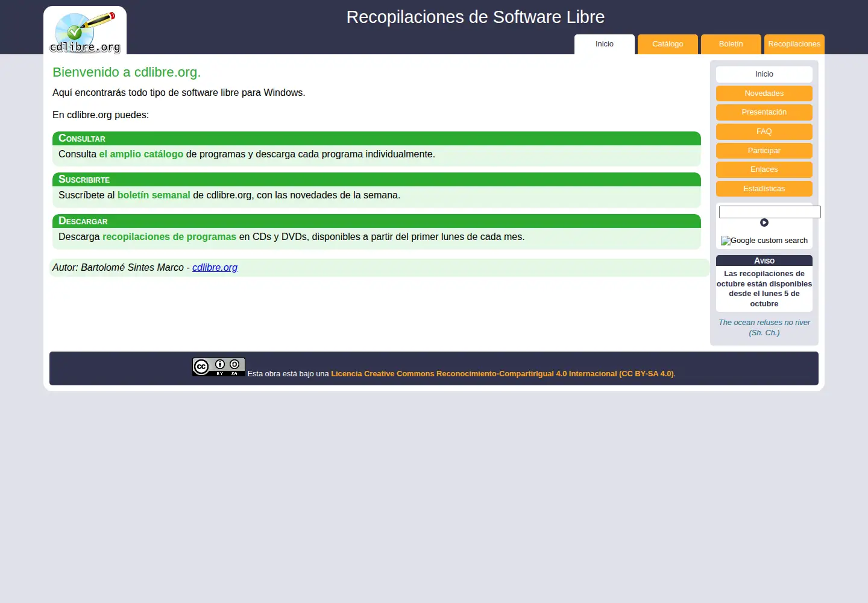Click the 'Bienvenido a cdlibre.org.' heading
Screen dimensions: 868x603
click(127, 72)
